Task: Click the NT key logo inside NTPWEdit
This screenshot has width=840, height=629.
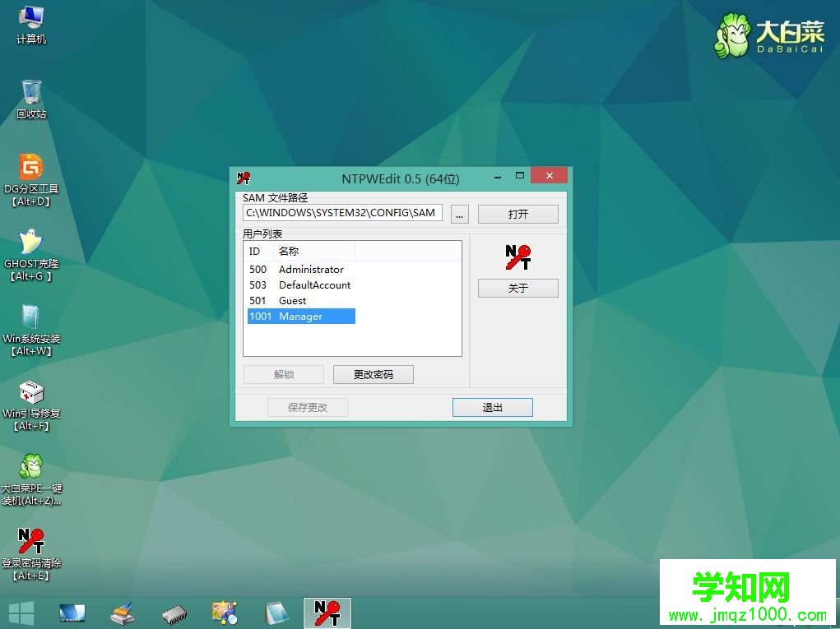Action: [517, 257]
